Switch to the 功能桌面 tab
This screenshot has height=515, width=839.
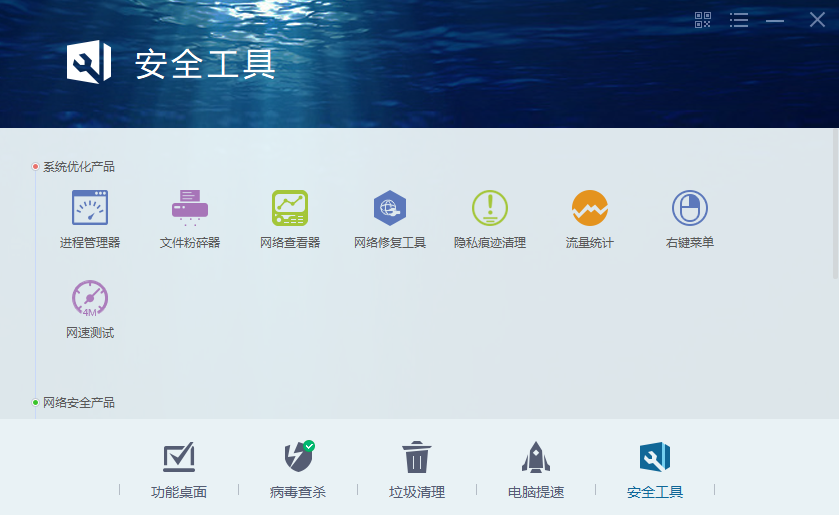pos(179,470)
